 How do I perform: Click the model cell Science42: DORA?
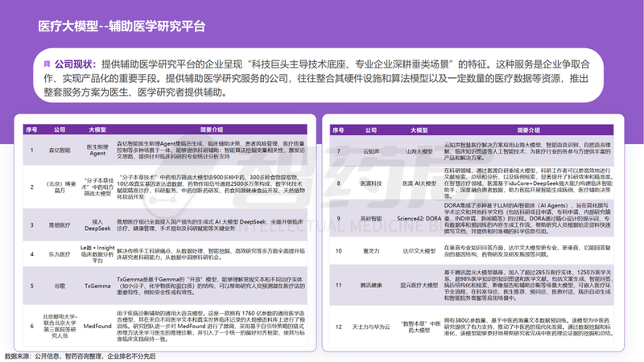pyautogui.click(x=419, y=219)
